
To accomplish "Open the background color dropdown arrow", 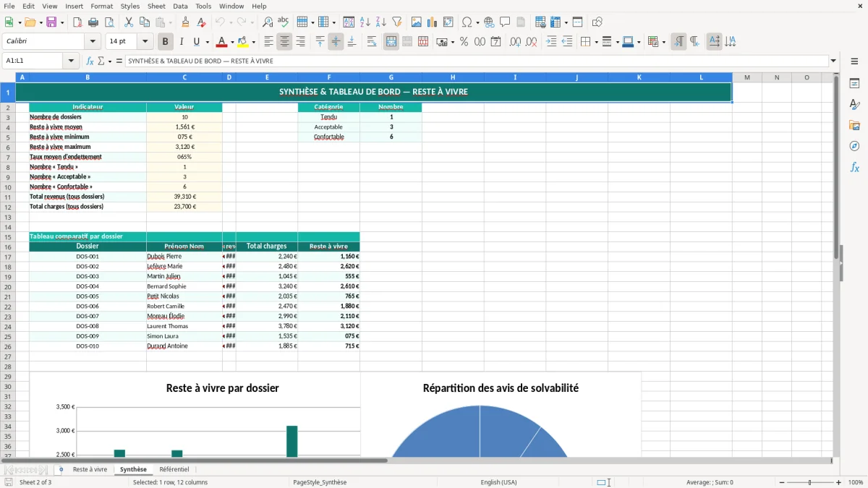I will [x=253, y=42].
